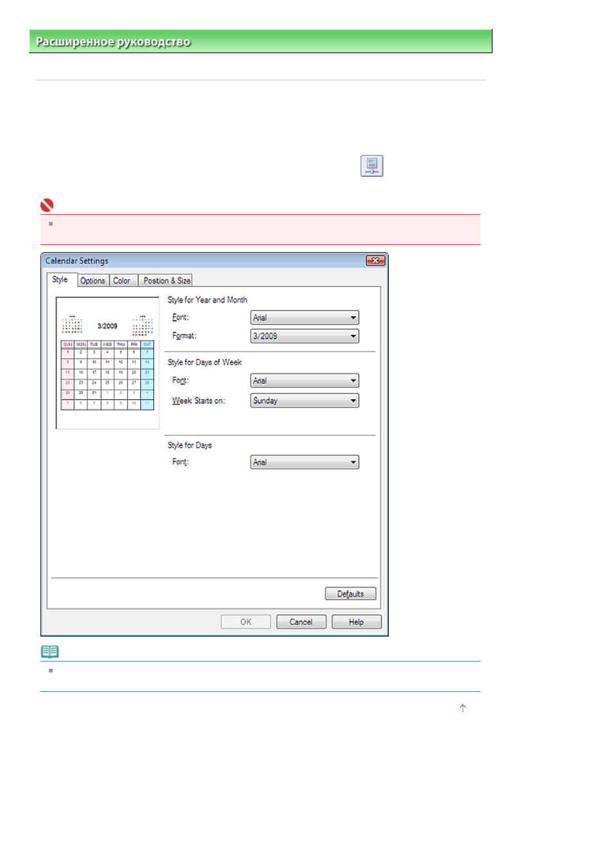Click the Расширенное руководство header banner
Viewport: 613px width, 868px height.
(x=260, y=41)
